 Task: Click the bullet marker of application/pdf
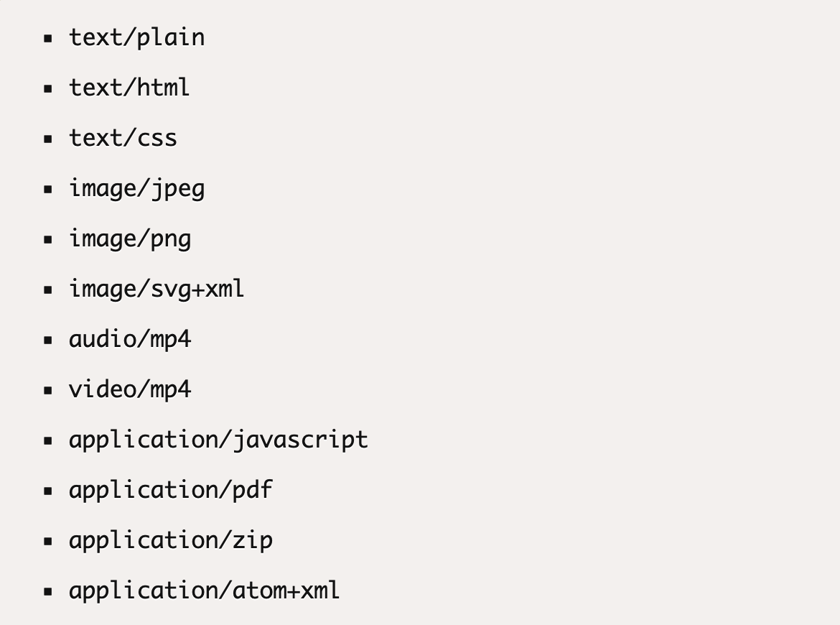[48, 491]
